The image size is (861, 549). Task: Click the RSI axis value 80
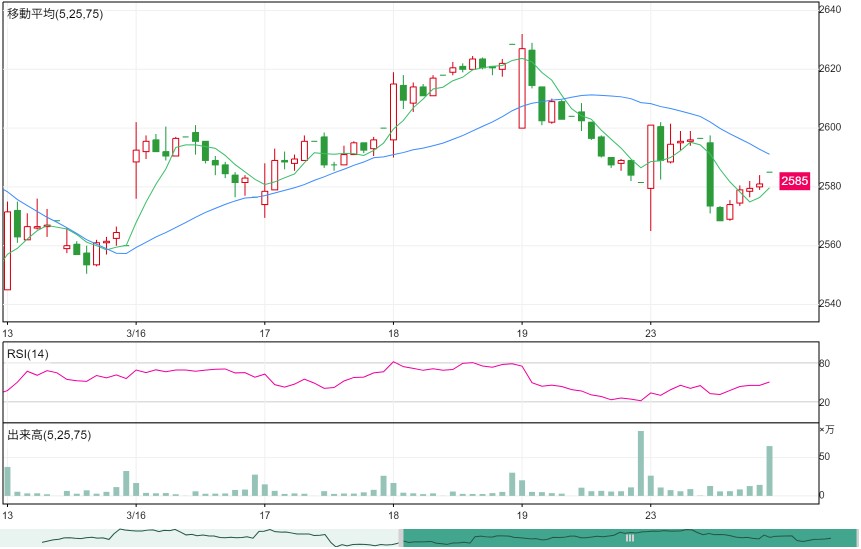825,363
